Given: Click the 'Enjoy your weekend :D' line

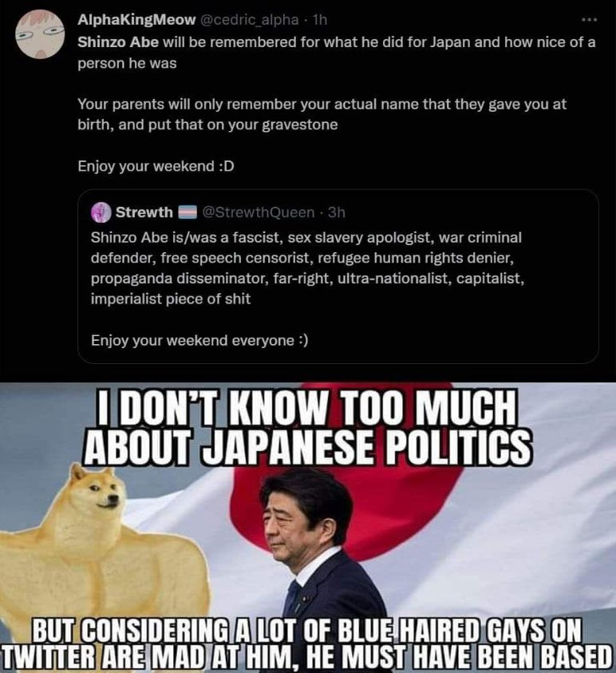Looking at the screenshot, I should click(x=156, y=166).
